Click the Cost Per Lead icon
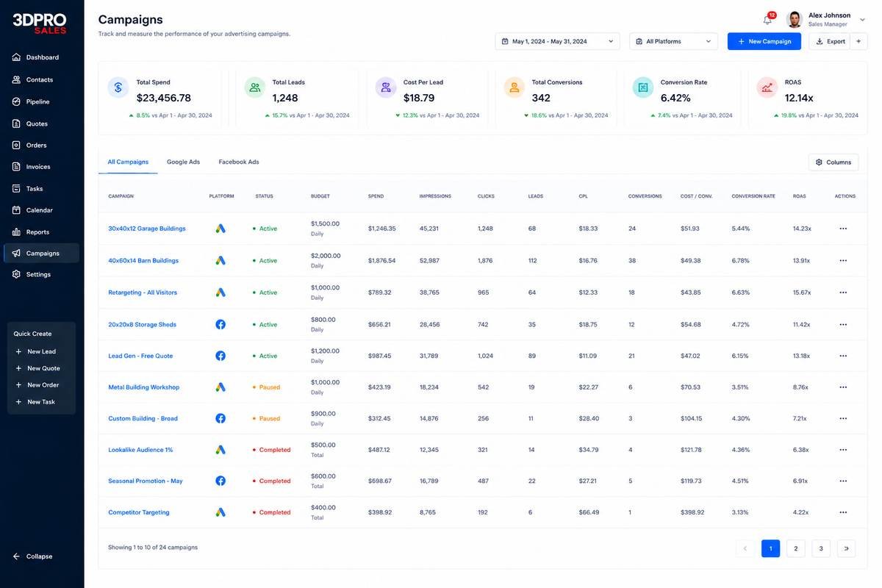882x588 pixels. point(386,87)
